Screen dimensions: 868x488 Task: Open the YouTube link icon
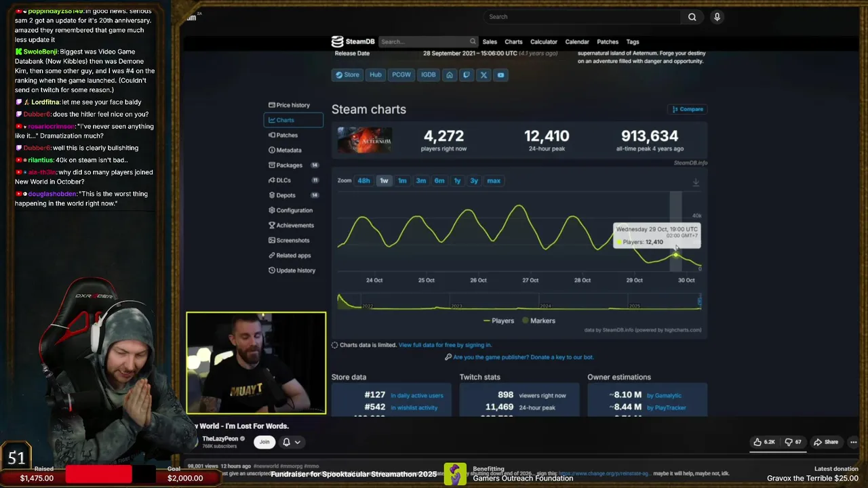[x=500, y=75]
